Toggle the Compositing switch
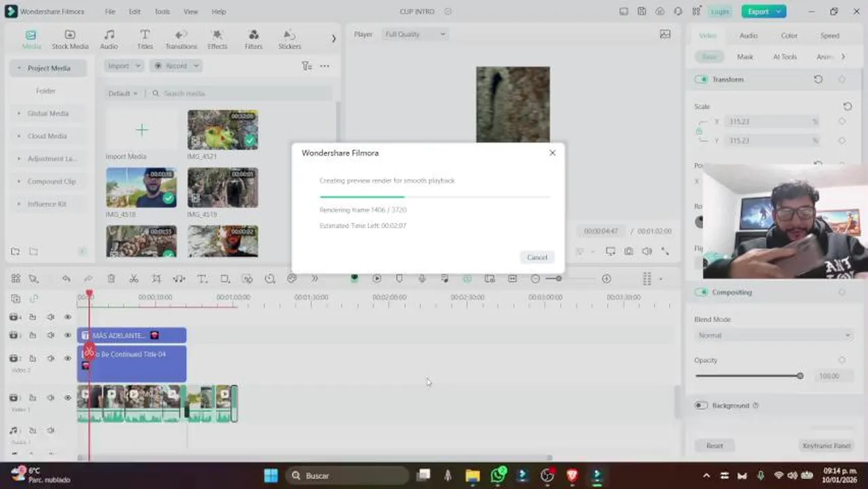868x489 pixels. 701,292
